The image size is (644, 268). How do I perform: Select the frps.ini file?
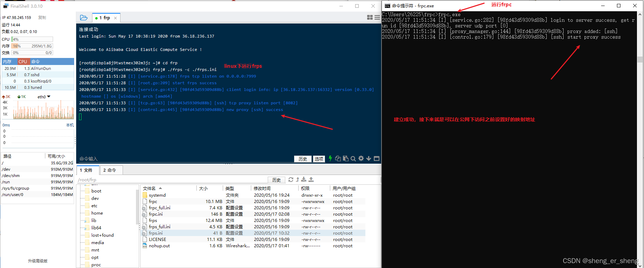(253, 233)
